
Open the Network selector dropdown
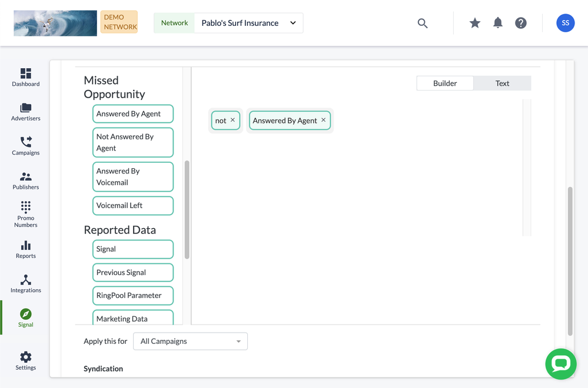[x=248, y=23]
